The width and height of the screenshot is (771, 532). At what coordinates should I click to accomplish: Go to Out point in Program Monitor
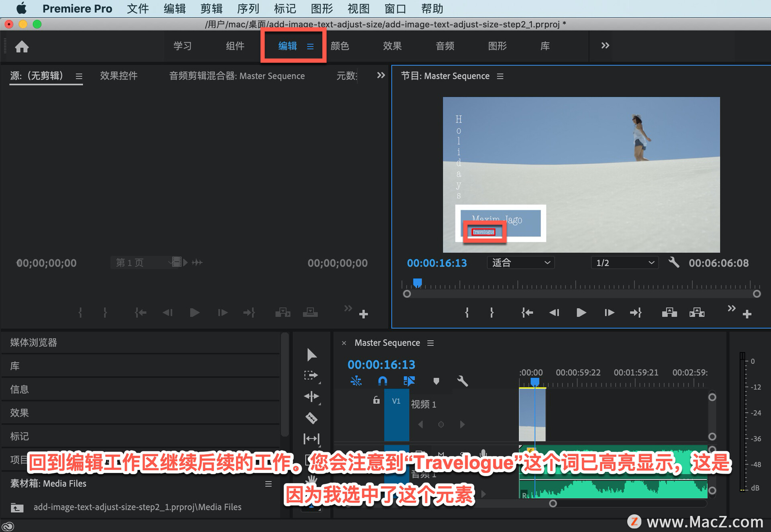click(x=636, y=312)
